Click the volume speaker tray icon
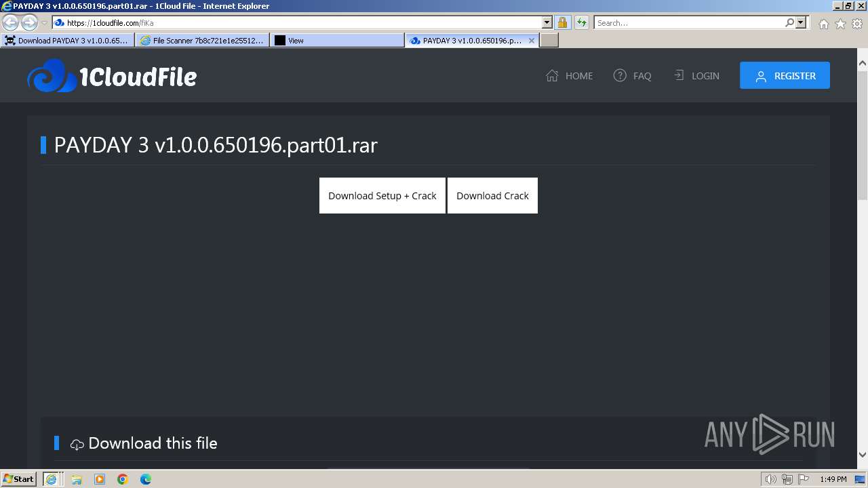The image size is (868, 488). tap(771, 479)
